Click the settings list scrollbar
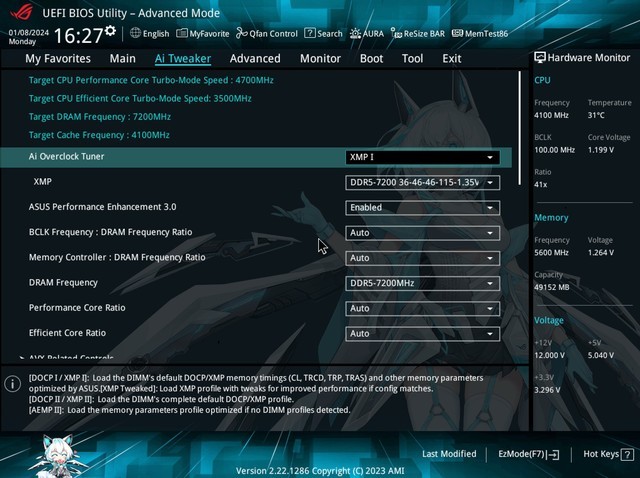Image resolution: width=640 pixels, height=478 pixels. [520, 128]
